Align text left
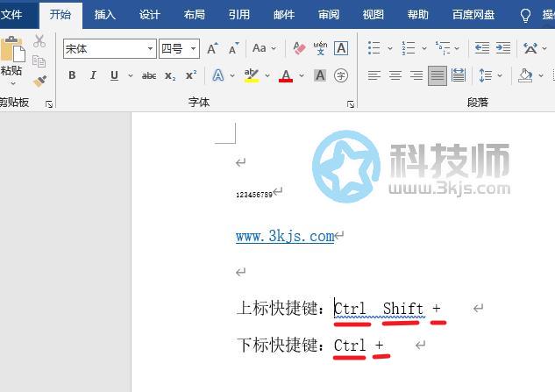 pos(374,75)
